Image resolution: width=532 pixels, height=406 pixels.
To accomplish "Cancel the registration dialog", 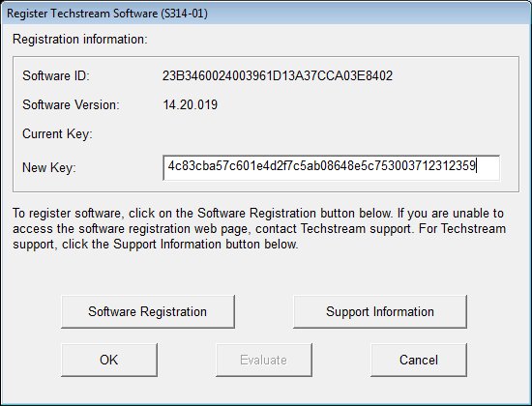I will [419, 360].
